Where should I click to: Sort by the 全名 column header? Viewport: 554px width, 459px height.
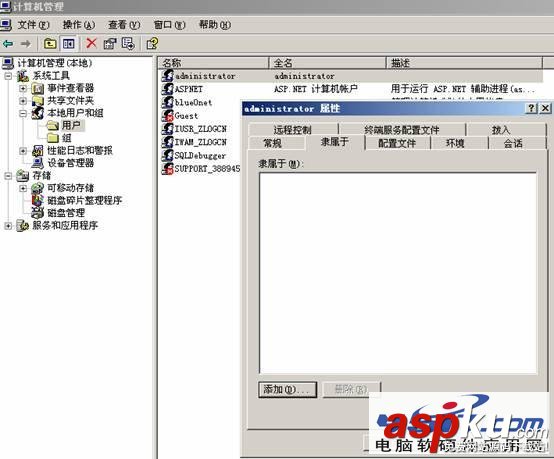pos(327,63)
